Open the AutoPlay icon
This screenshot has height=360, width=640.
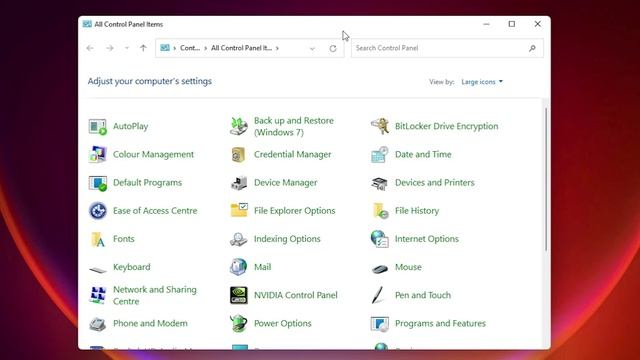click(98, 127)
